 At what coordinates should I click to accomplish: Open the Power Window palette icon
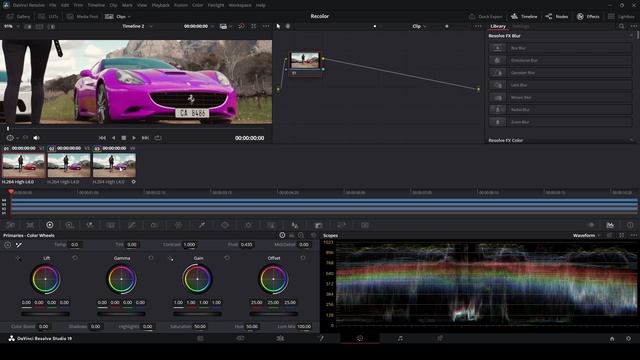(225, 225)
